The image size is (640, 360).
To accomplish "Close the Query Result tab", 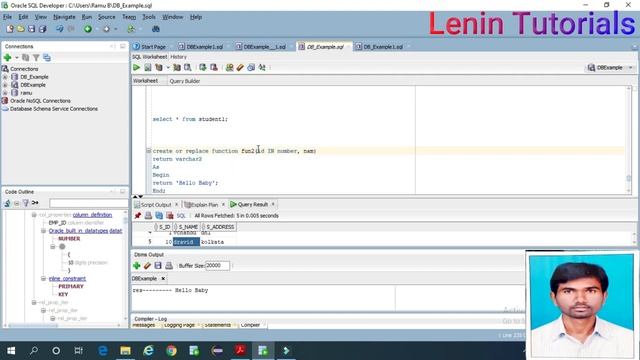I will (273, 204).
